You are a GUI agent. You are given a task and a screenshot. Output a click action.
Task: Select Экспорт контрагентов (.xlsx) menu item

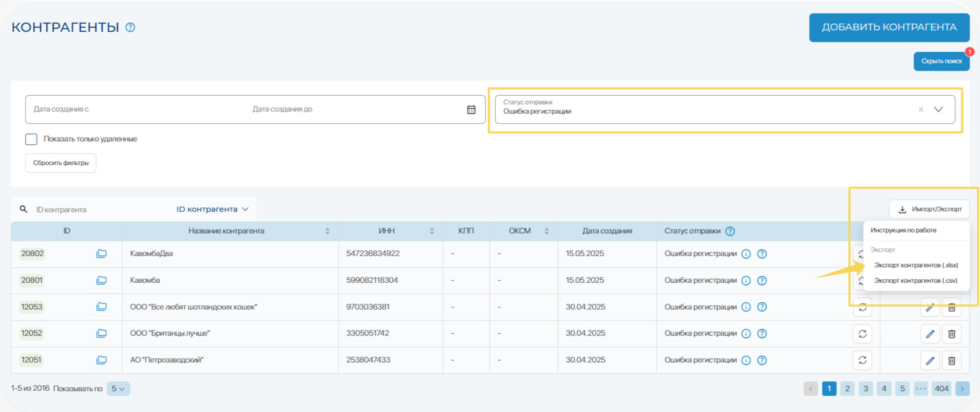point(916,265)
